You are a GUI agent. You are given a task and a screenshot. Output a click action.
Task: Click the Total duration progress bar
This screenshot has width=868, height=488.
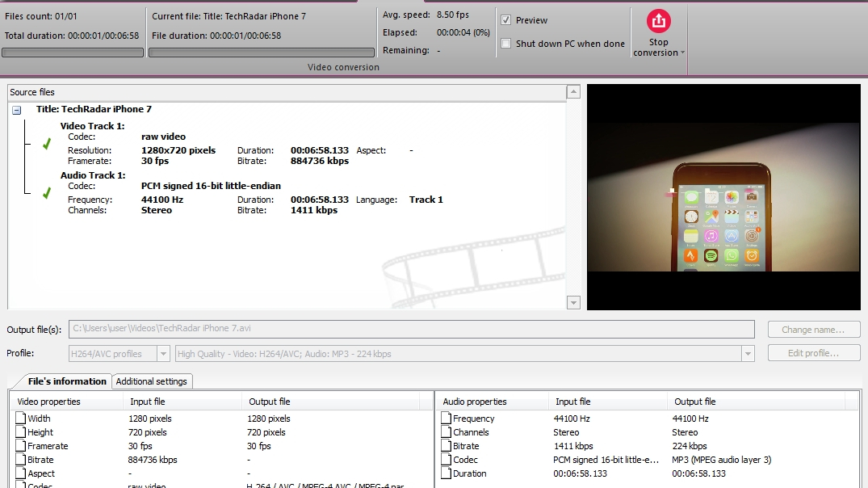73,53
